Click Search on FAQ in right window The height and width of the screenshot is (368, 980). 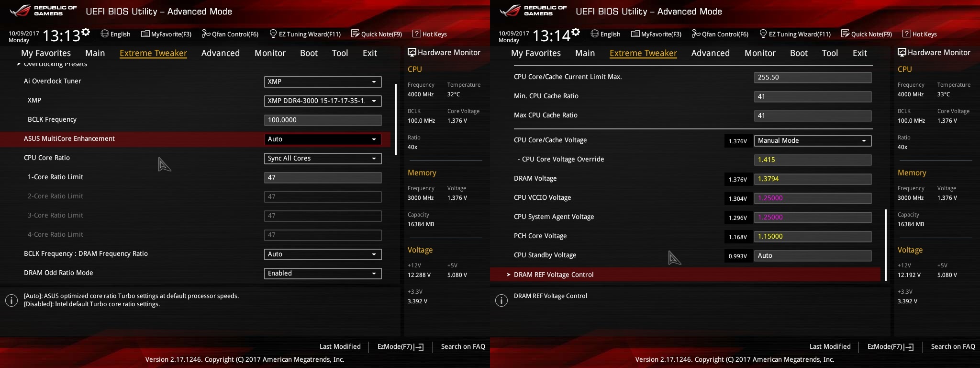(953, 346)
